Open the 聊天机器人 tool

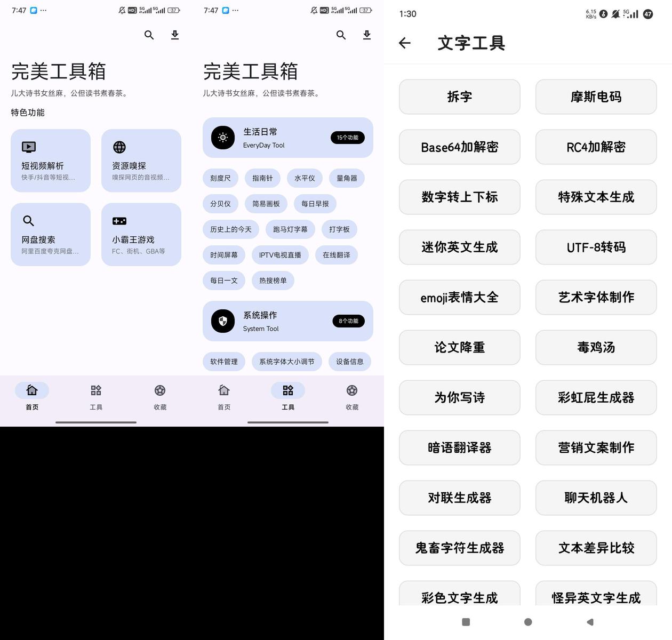coord(596,498)
